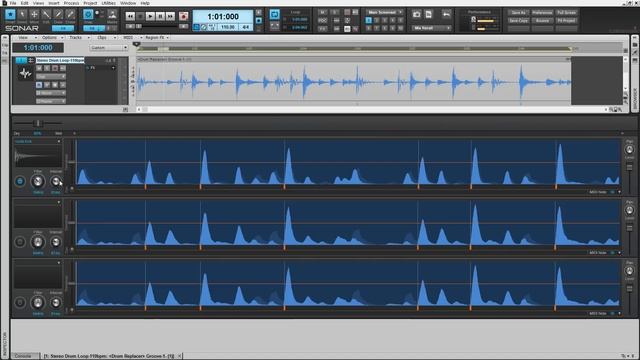
Task: Click the first orange transient marker in top row
Action: (x=145, y=187)
